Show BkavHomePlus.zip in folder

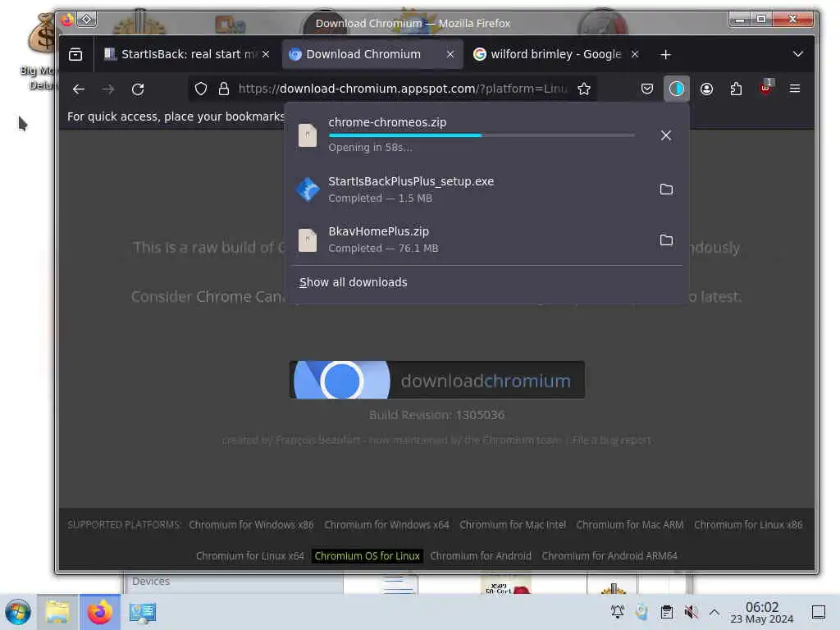pos(666,240)
